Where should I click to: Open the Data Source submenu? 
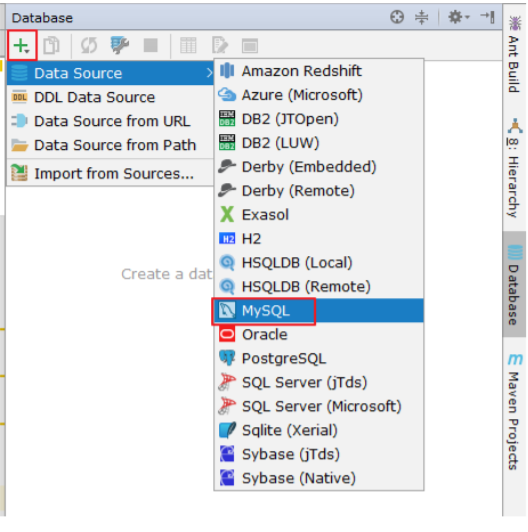[x=111, y=73]
